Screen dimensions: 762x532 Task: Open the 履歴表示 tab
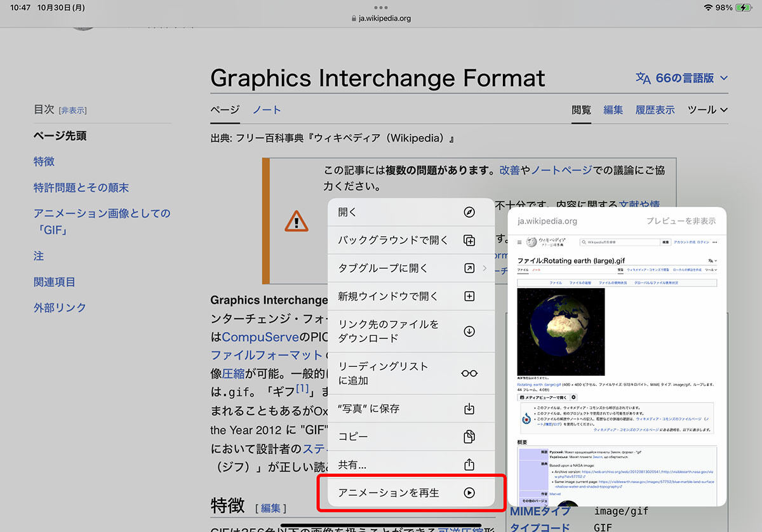coord(655,110)
